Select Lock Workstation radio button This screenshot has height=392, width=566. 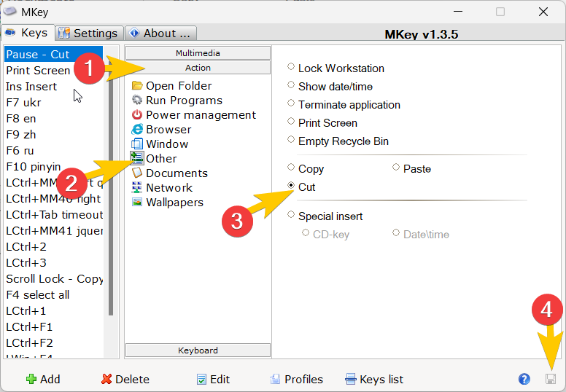point(291,66)
